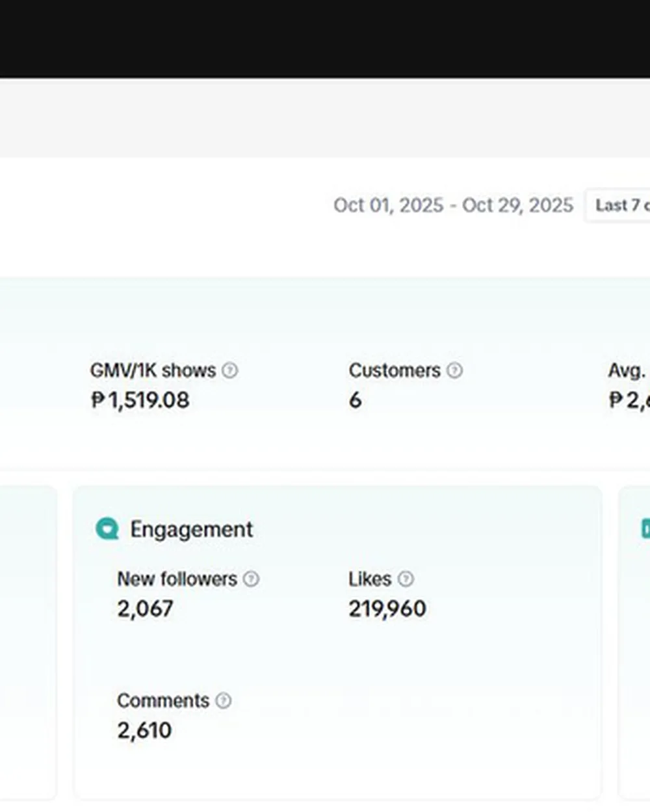
Task: Click info icon beside Customers
Action: coord(455,370)
